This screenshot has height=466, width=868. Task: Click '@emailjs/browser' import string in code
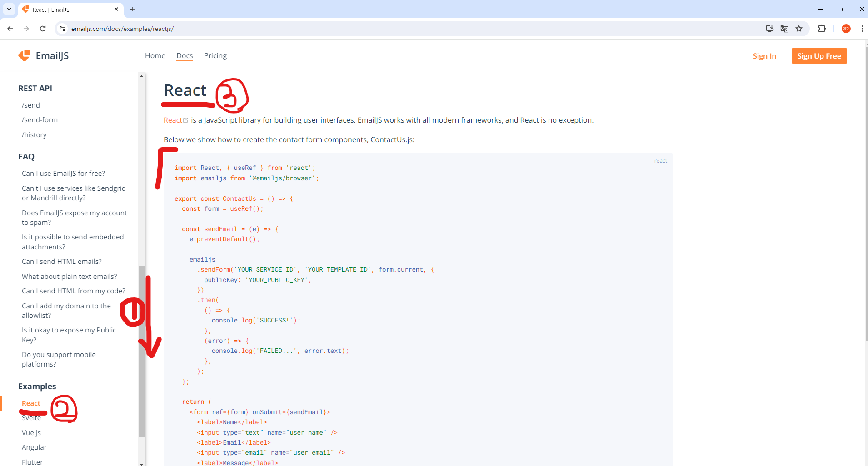click(x=282, y=178)
